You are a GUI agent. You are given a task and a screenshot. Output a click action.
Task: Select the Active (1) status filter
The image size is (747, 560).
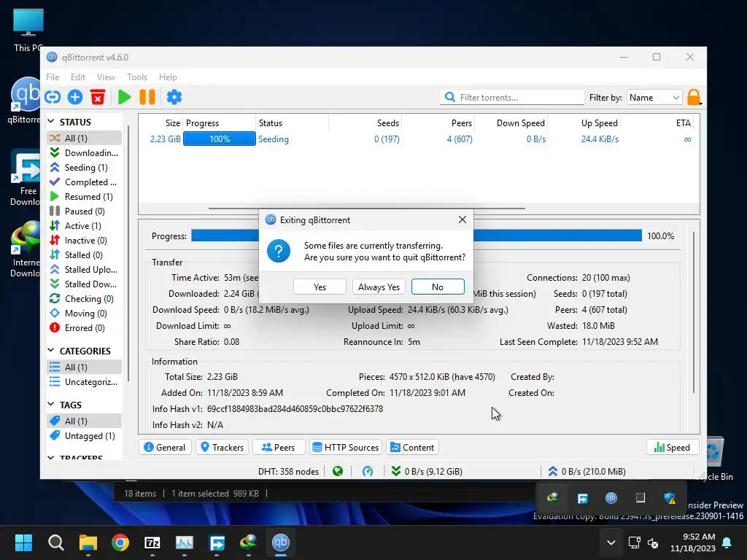(85, 226)
